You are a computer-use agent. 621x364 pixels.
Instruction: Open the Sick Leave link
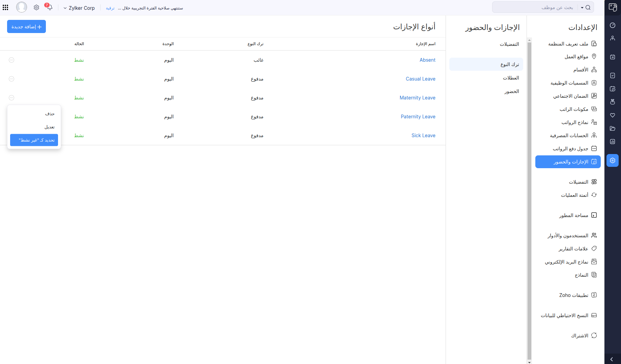click(x=423, y=135)
